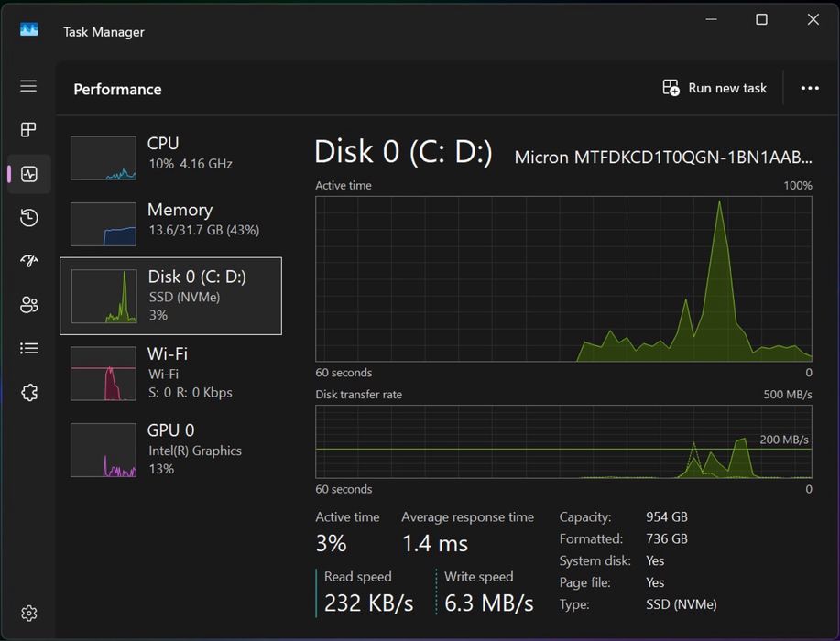Open the Processes page icon
Image resolution: width=840 pixels, height=641 pixels.
[x=28, y=130]
